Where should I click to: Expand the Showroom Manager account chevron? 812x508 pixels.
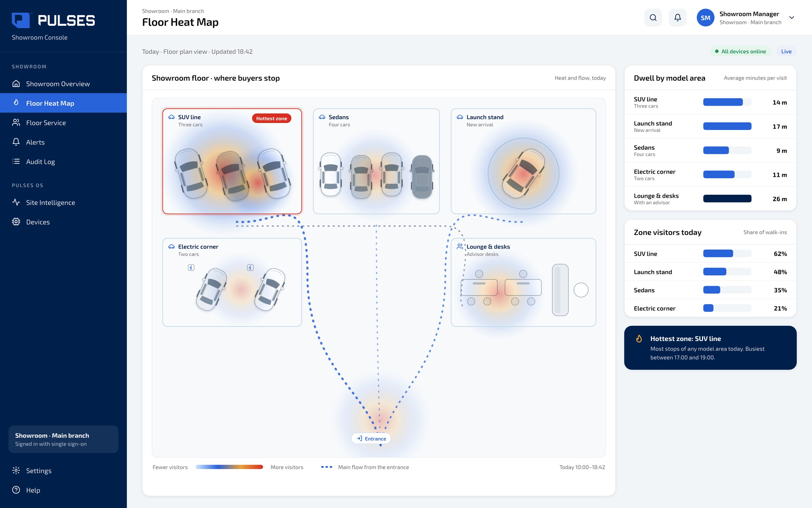791,18
